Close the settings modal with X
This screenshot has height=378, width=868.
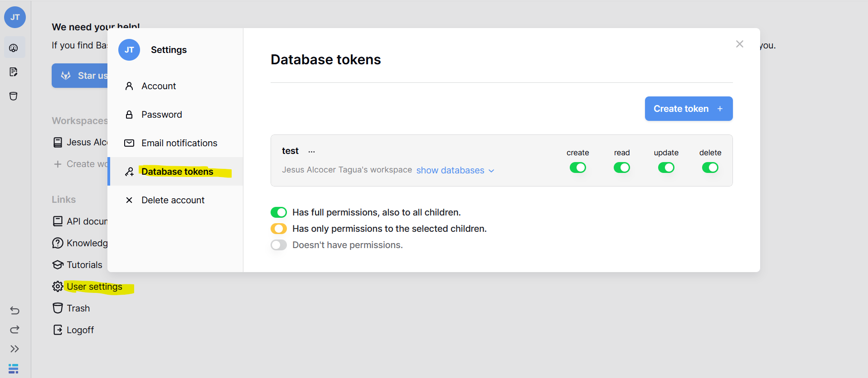click(x=739, y=44)
